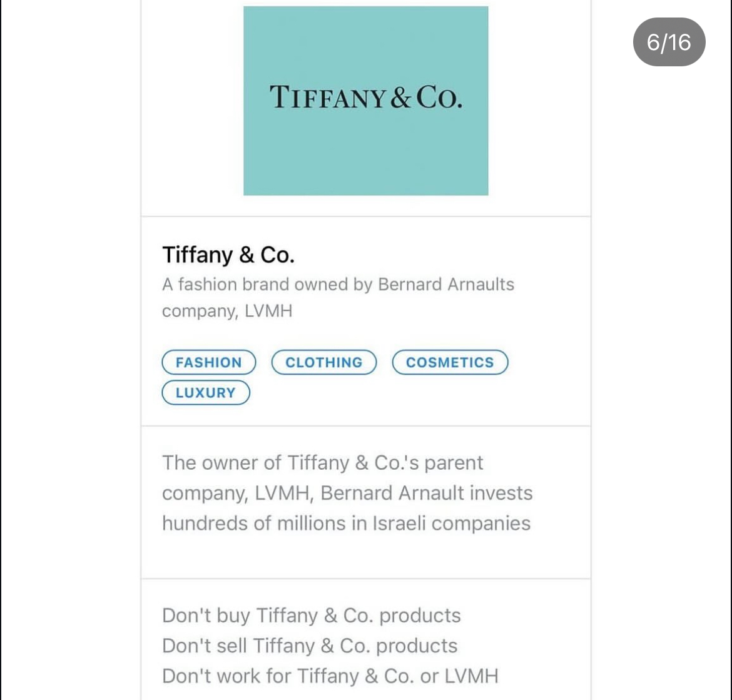Filter by the COSMETICS tag
Viewport: 732px width, 700px height.
pyautogui.click(x=450, y=362)
